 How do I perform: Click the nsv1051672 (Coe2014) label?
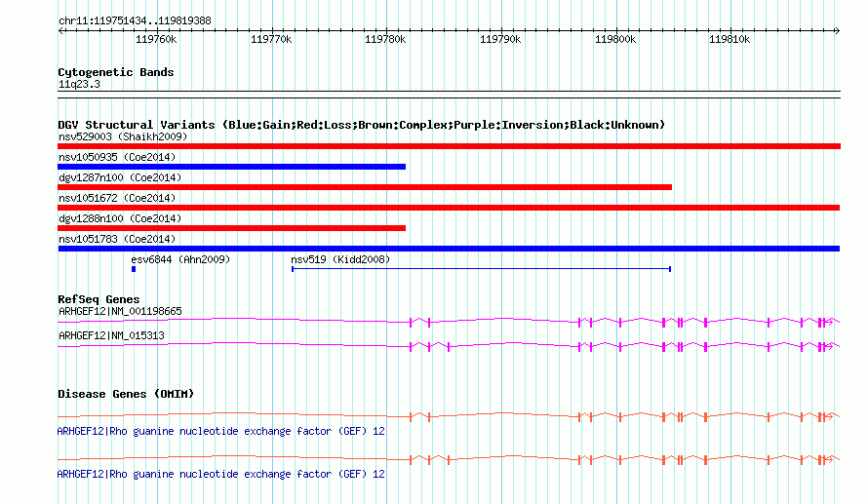point(117,198)
